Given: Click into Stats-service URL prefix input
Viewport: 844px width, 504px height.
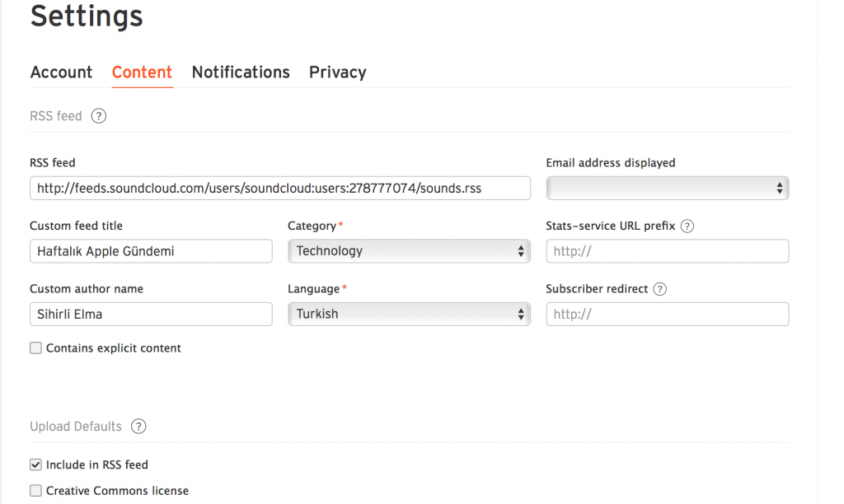Looking at the screenshot, I should pos(667,251).
